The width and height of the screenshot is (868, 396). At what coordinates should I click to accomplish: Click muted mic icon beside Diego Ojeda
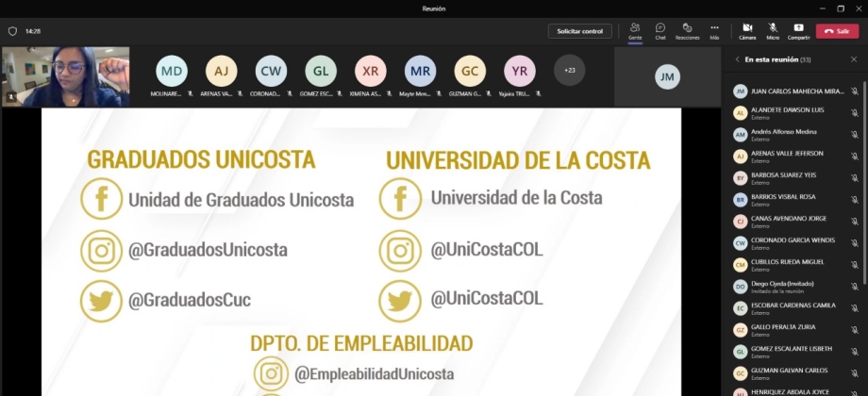pyautogui.click(x=855, y=287)
